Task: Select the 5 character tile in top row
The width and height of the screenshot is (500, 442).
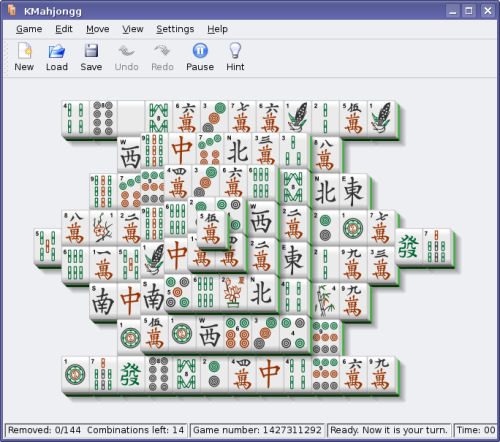Action: (353, 118)
